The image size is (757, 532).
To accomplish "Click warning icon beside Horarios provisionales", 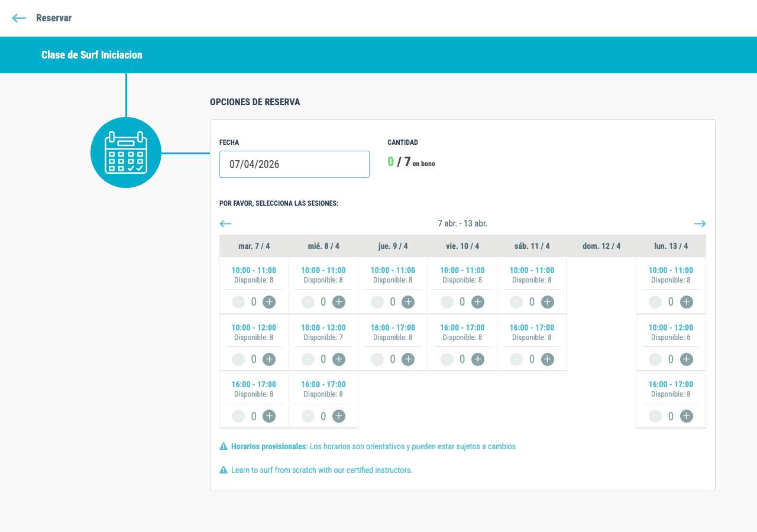I will (224, 446).
